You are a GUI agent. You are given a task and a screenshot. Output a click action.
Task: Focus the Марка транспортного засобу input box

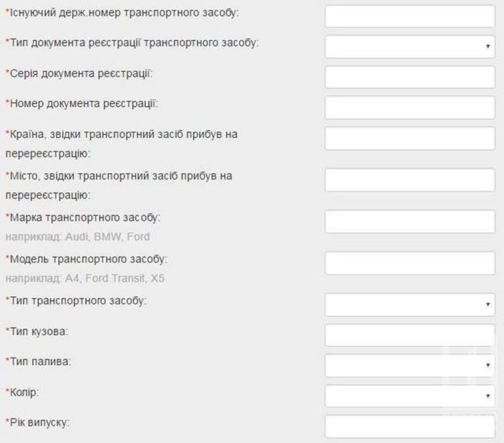click(x=409, y=221)
